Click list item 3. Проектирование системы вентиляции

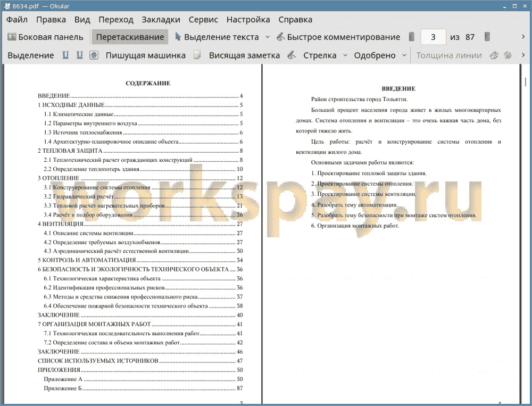pos(364,194)
